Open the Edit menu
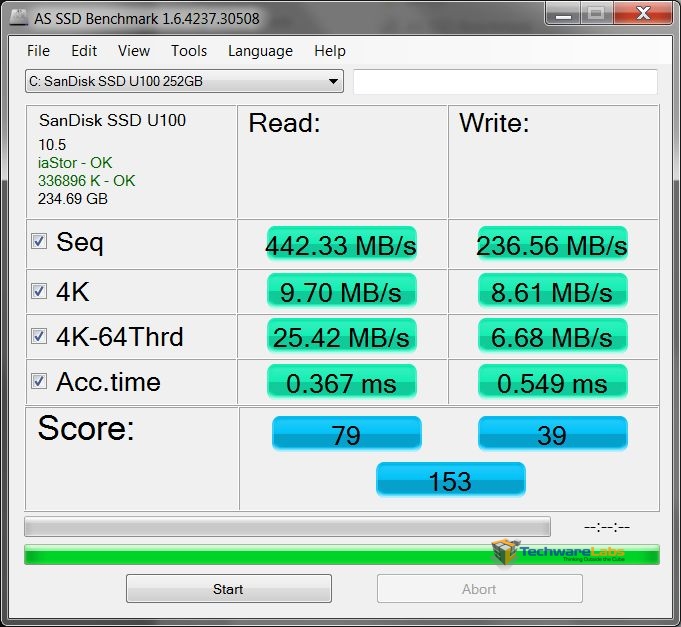The height and width of the screenshot is (627, 681). tap(84, 51)
